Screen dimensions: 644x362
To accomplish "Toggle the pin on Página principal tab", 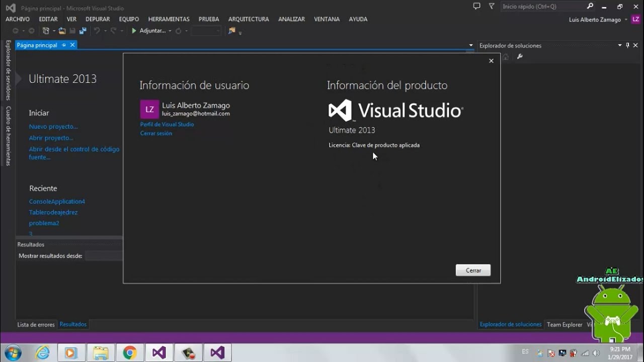I will coord(64,45).
